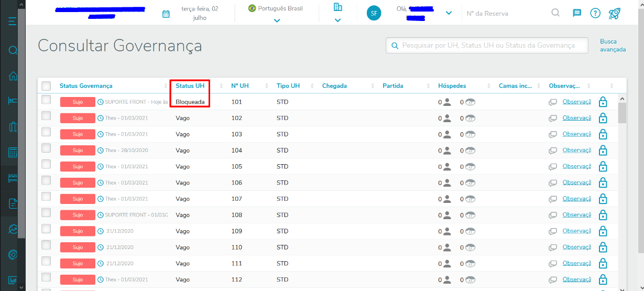This screenshot has height=291, width=644.
Task: Click the STD cell for UH 112
Action: click(x=282, y=279)
